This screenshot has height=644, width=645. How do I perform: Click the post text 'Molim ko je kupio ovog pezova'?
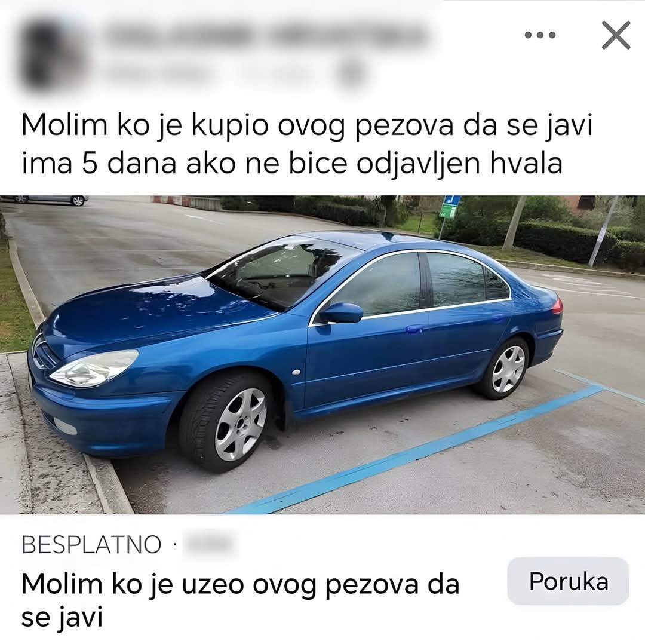click(x=235, y=125)
